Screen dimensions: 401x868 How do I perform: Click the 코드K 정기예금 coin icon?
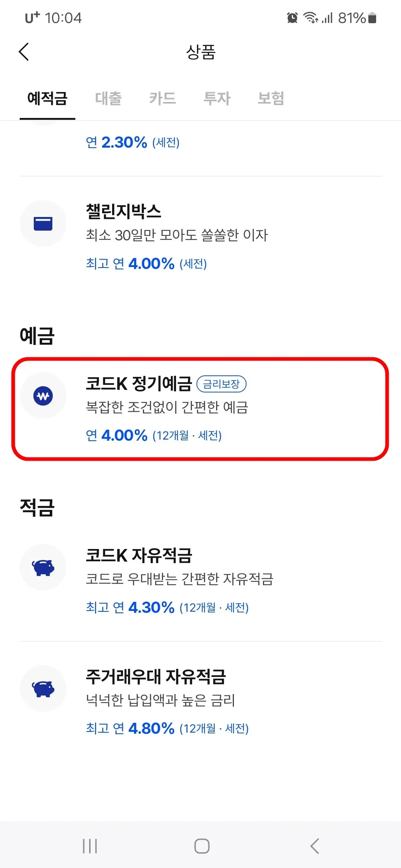(x=43, y=396)
